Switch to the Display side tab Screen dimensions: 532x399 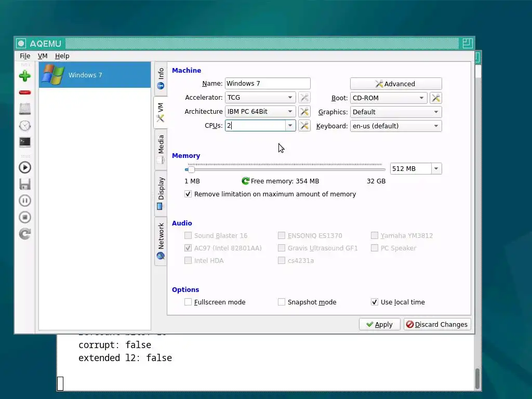tap(161, 193)
